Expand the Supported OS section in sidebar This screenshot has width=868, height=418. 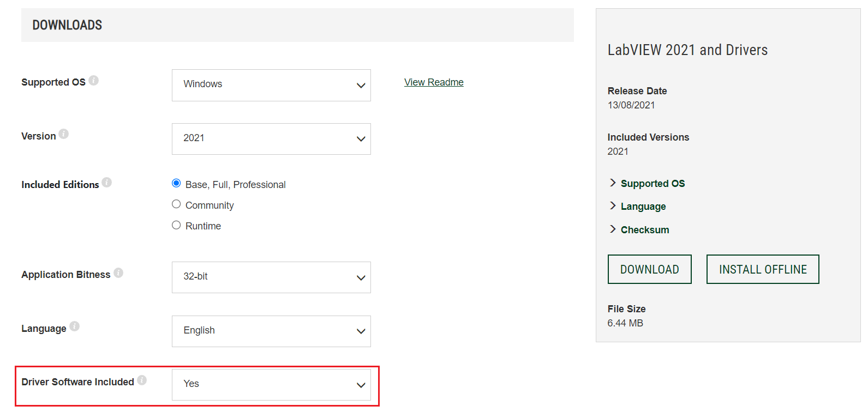tap(647, 184)
